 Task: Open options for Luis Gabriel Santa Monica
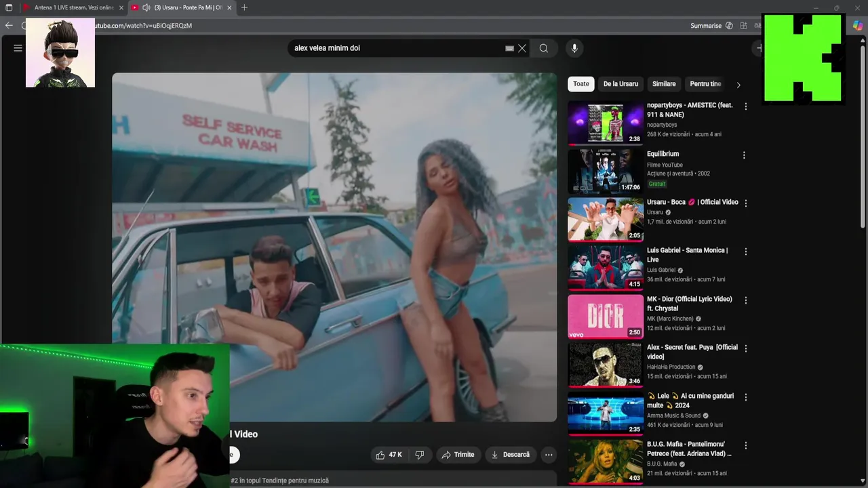(x=745, y=251)
